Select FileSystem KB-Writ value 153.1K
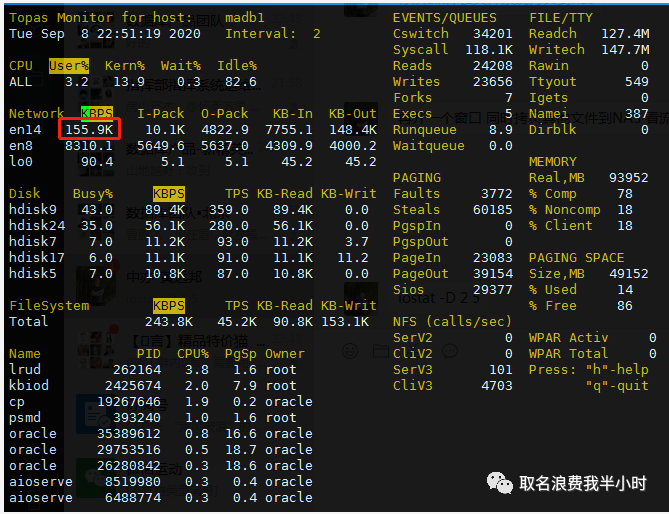The image size is (669, 514). 345,322
